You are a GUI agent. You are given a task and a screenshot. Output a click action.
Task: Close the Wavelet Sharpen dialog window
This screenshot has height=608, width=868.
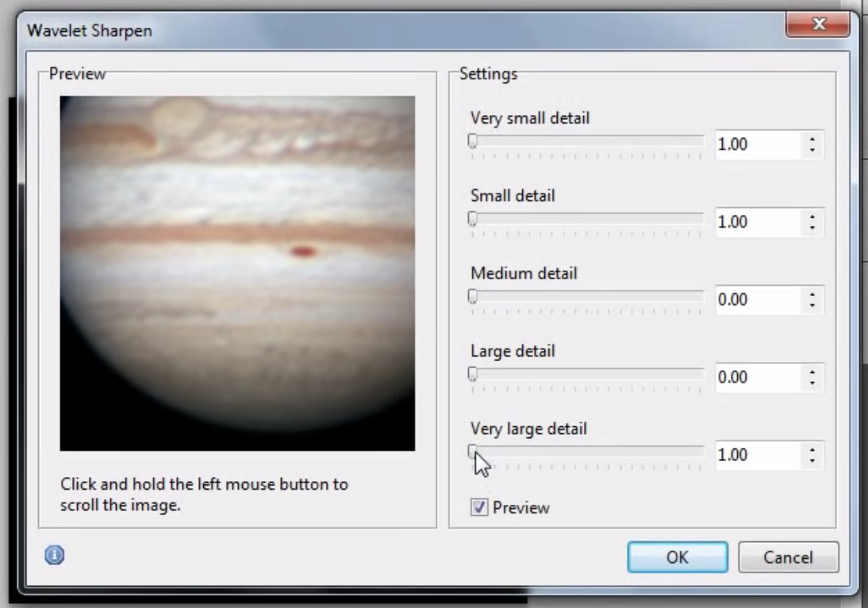tap(816, 26)
